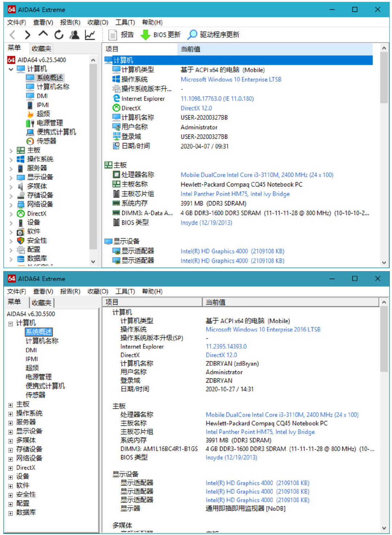Click the BIOS 类型 row icon in v6.25 list
The image size is (392, 535).
(116, 222)
